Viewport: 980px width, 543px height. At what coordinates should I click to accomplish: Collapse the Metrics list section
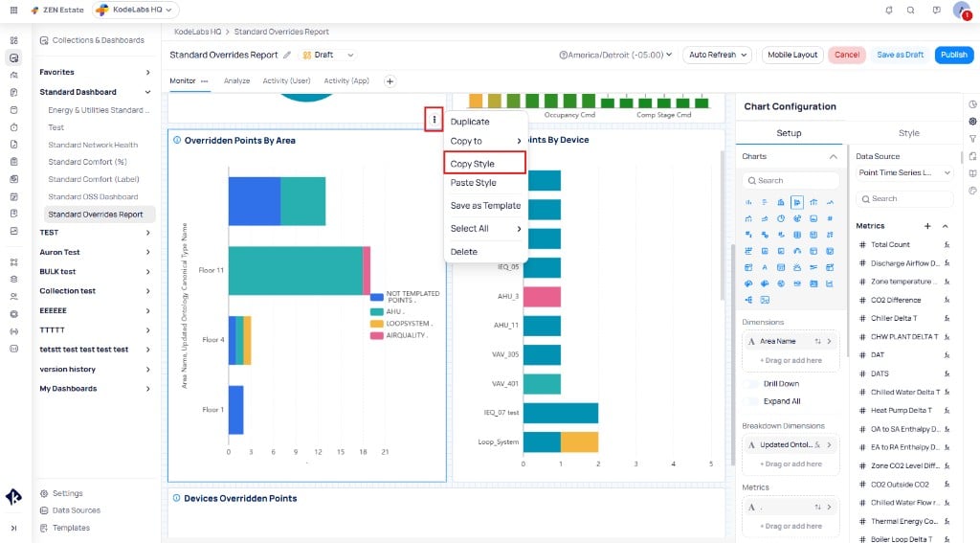click(945, 226)
